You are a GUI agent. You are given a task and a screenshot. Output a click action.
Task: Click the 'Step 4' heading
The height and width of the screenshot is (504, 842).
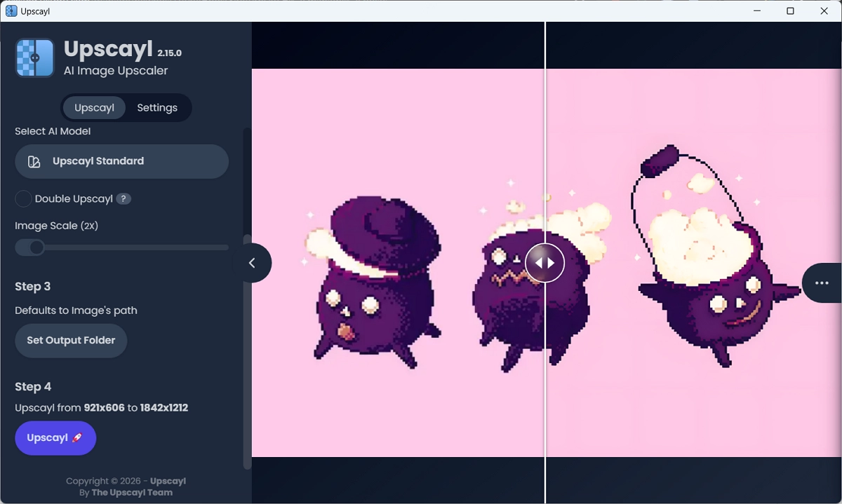coord(33,386)
